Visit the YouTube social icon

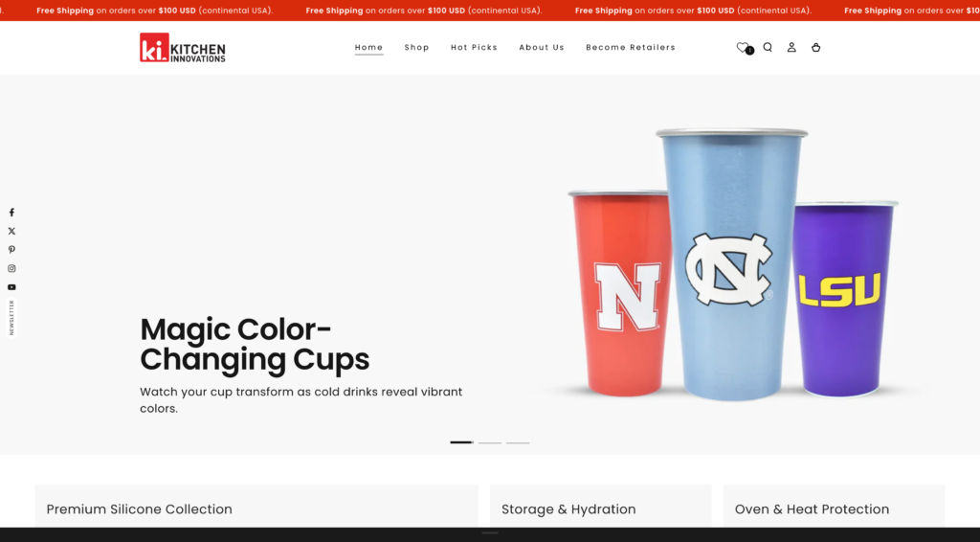point(11,287)
